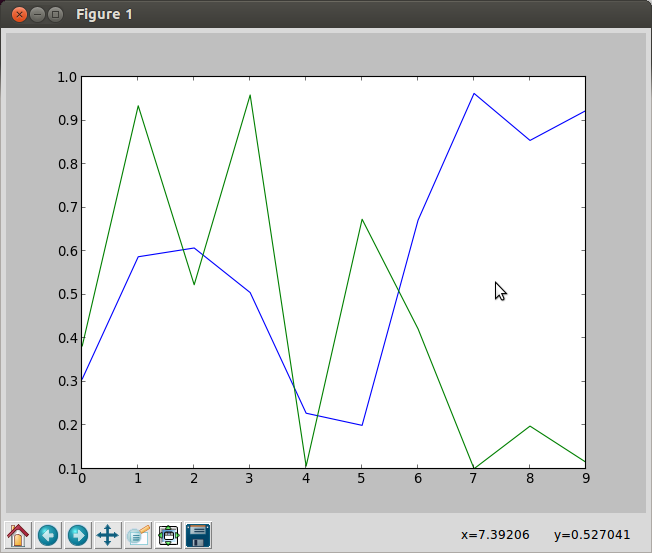Go forward to next view arrow
Image resolution: width=652 pixels, height=553 pixels.
[x=78, y=535]
